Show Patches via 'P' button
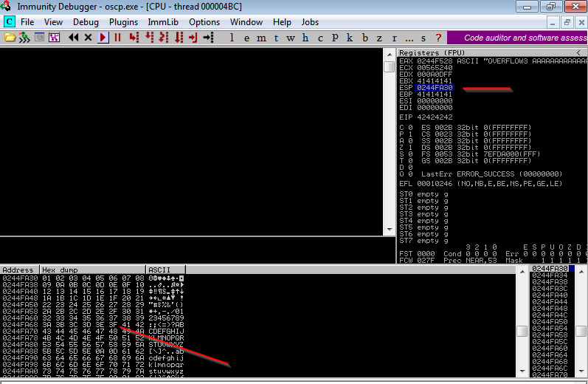Screen dimensions: 588x384 click(335, 38)
